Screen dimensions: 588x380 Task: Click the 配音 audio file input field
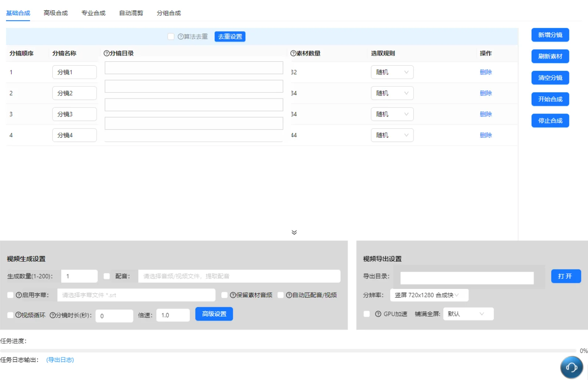coord(239,276)
